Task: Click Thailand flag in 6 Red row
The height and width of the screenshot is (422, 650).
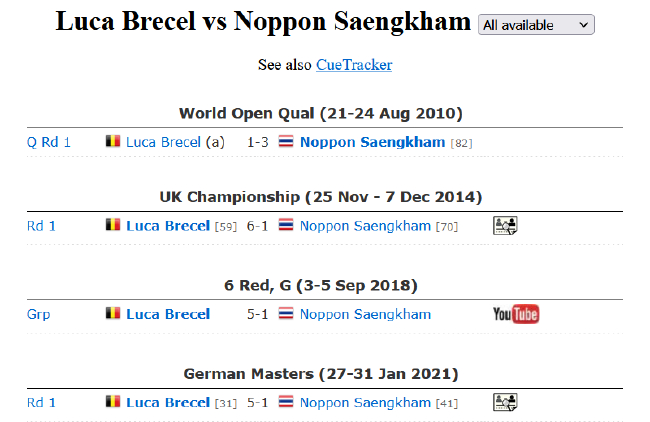Action: click(286, 314)
